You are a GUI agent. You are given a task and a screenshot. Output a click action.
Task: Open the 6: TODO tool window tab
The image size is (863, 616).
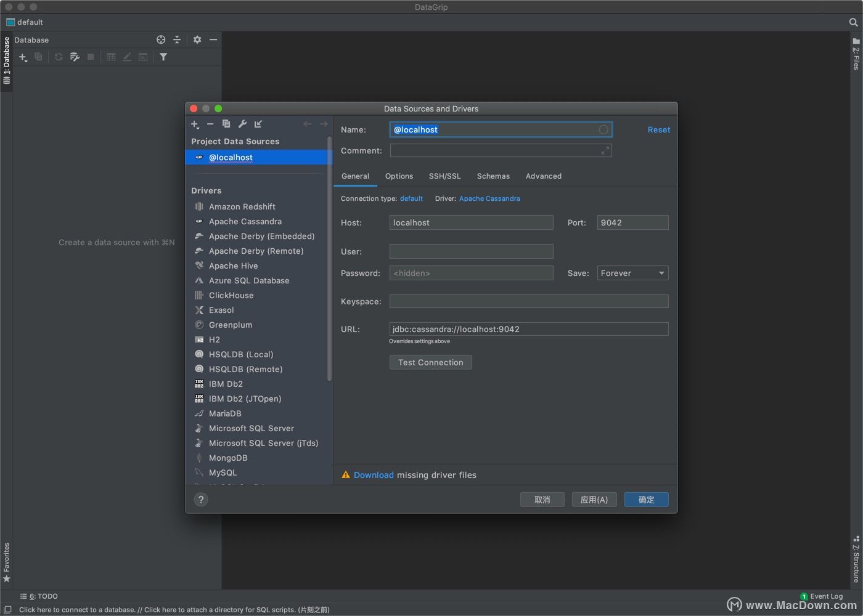coord(39,596)
